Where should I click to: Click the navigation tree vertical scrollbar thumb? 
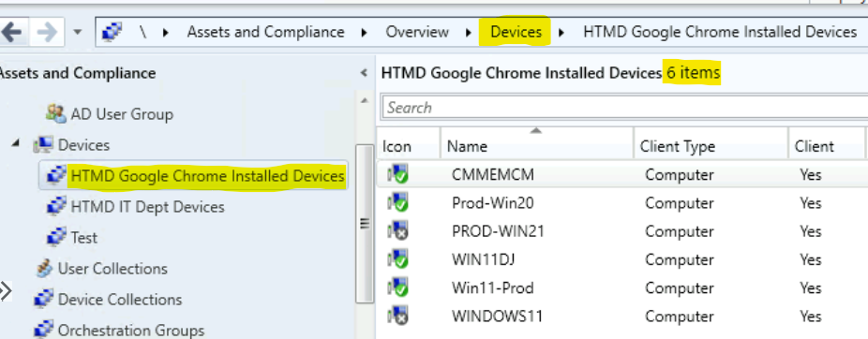pyautogui.click(x=365, y=224)
